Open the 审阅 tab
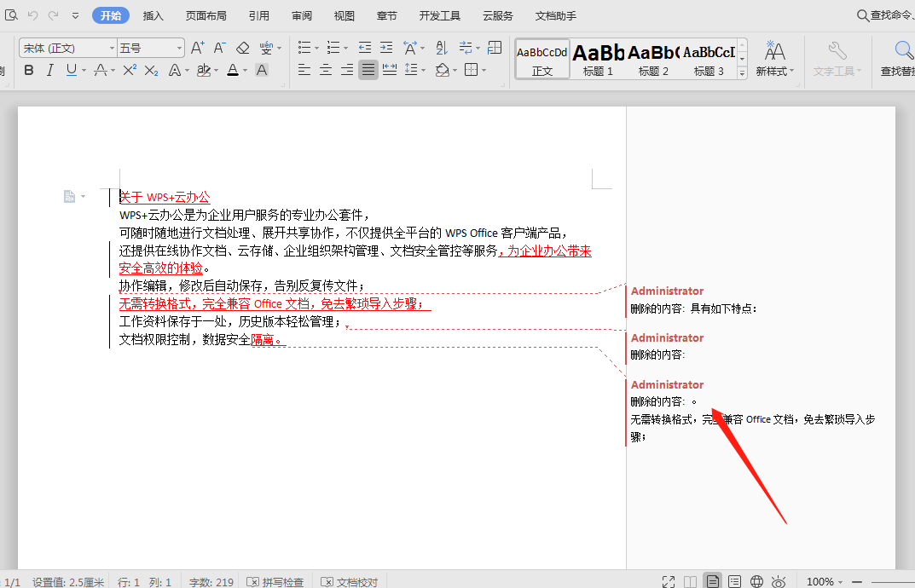 pyautogui.click(x=302, y=15)
